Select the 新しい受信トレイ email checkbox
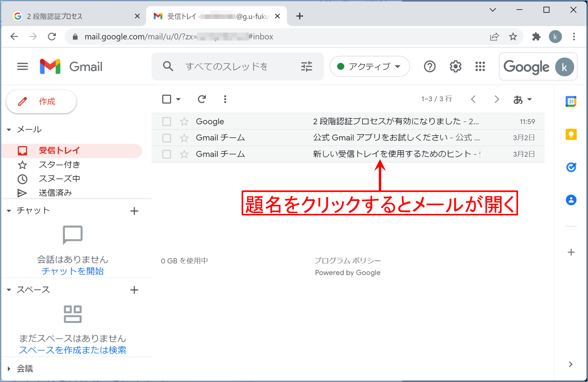Screen dimensions: 588x382 click(167, 154)
